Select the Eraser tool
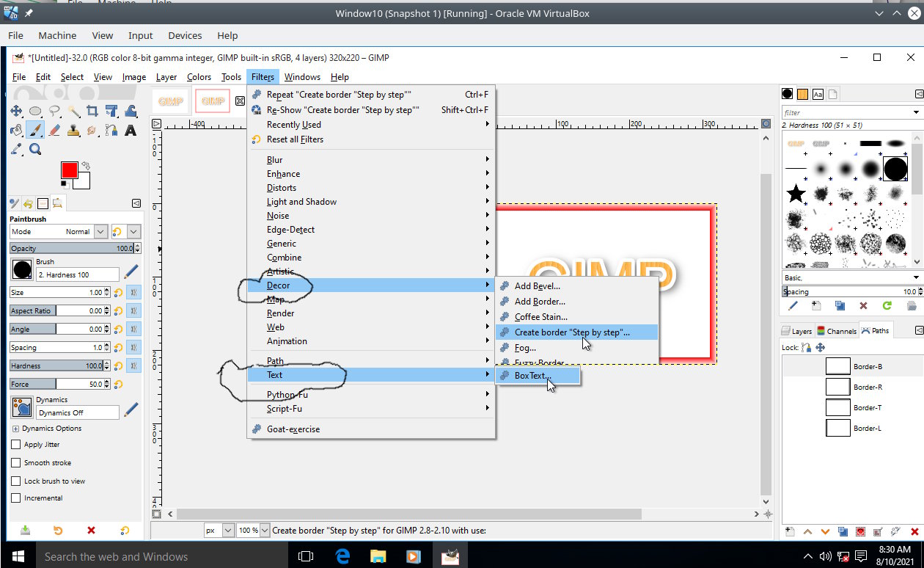The height and width of the screenshot is (568, 924). 54,131
